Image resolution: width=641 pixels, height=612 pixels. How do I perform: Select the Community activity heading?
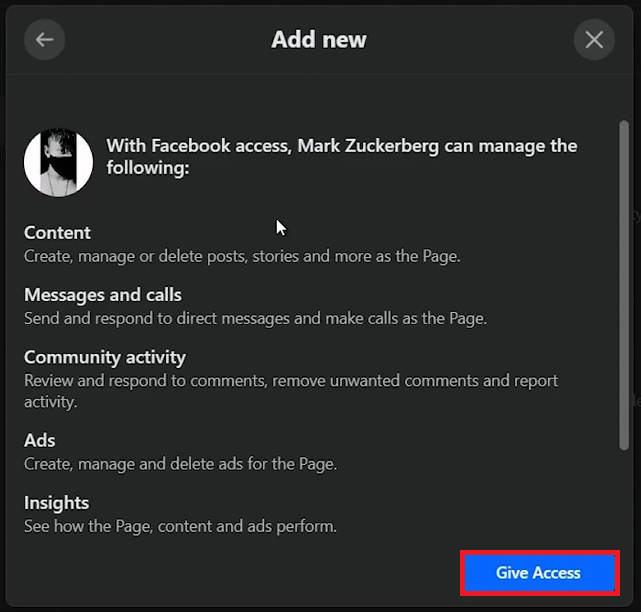tap(105, 357)
